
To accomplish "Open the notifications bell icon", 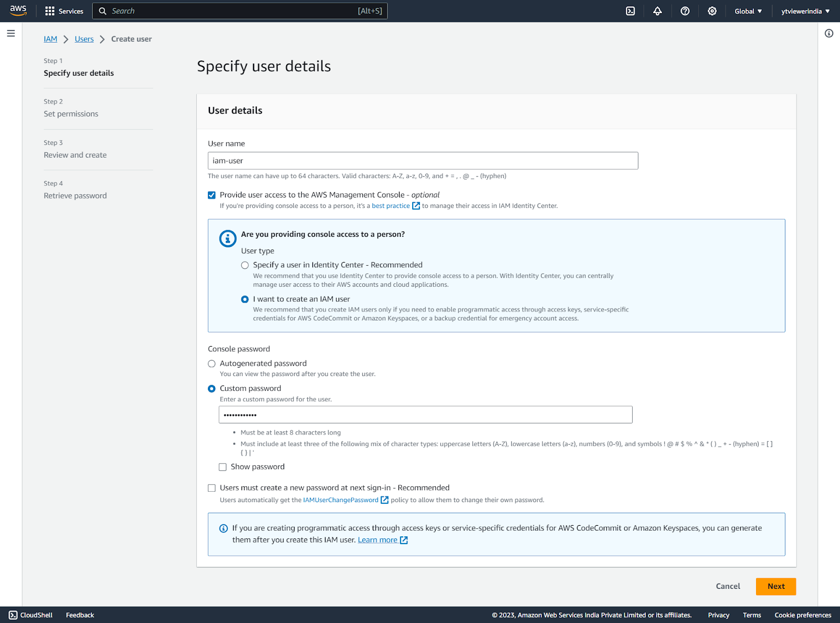I will (657, 11).
